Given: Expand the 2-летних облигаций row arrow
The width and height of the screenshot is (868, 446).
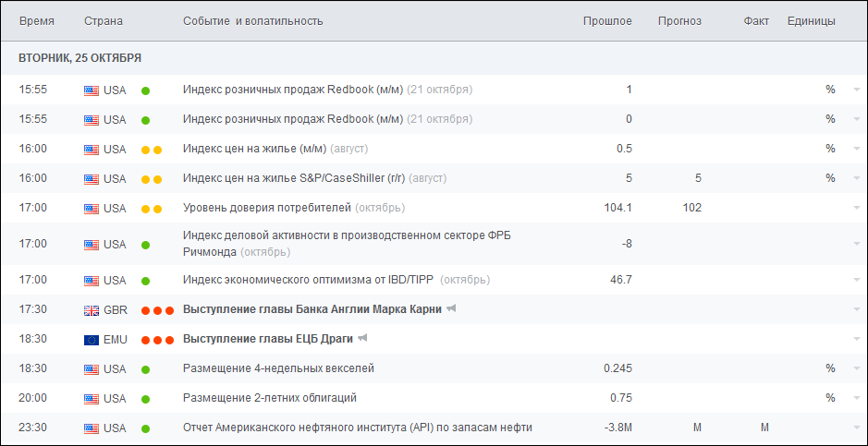Looking at the screenshot, I should coord(857,399).
